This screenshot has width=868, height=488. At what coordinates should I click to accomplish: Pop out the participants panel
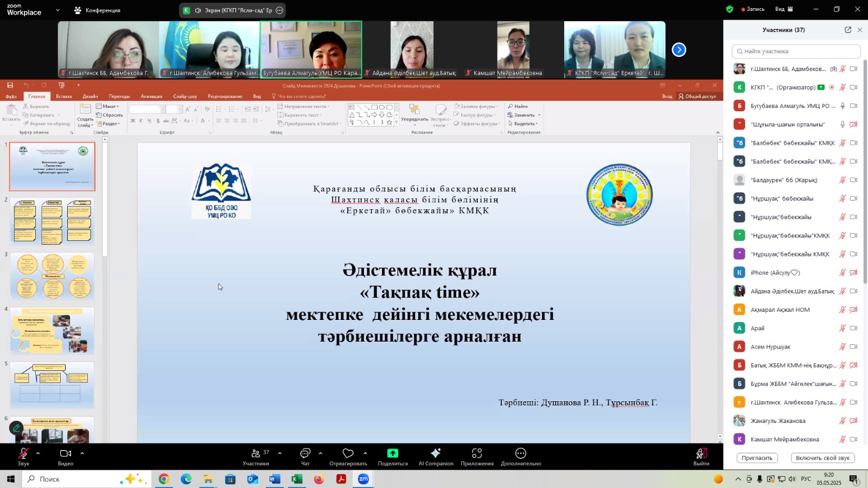(x=848, y=30)
